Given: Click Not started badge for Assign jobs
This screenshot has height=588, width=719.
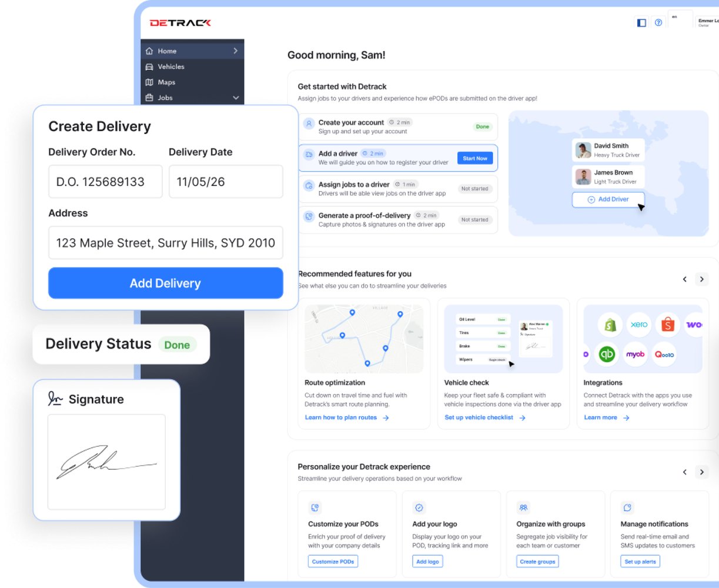Looking at the screenshot, I should click(474, 189).
